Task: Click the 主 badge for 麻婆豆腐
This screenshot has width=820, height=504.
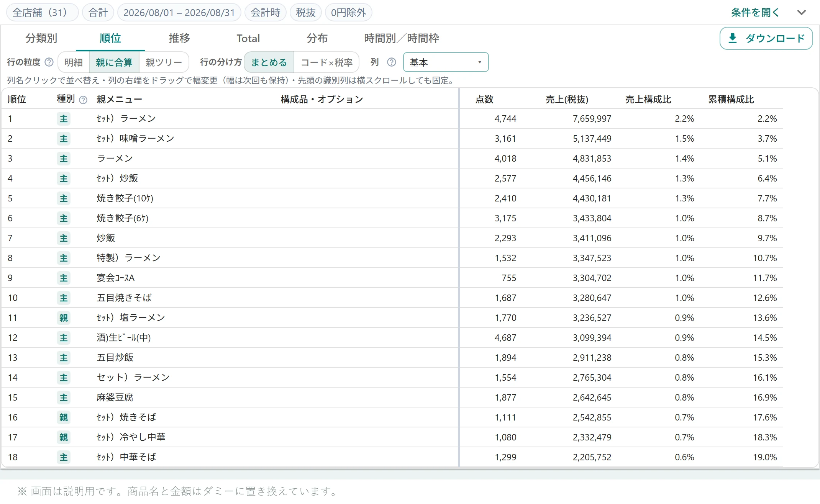Action: 64,397
